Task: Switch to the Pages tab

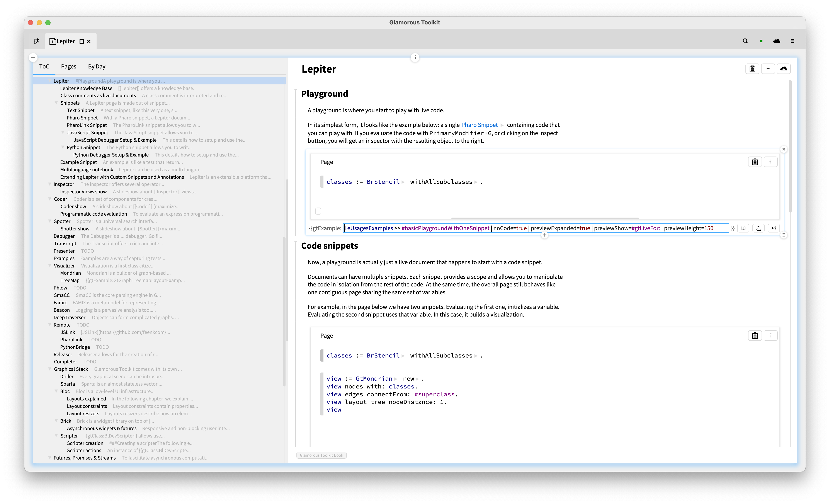Action: pos(68,66)
